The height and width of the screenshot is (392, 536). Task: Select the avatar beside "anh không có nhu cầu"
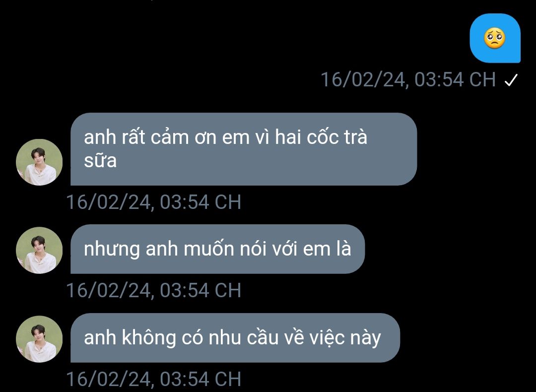point(39,339)
